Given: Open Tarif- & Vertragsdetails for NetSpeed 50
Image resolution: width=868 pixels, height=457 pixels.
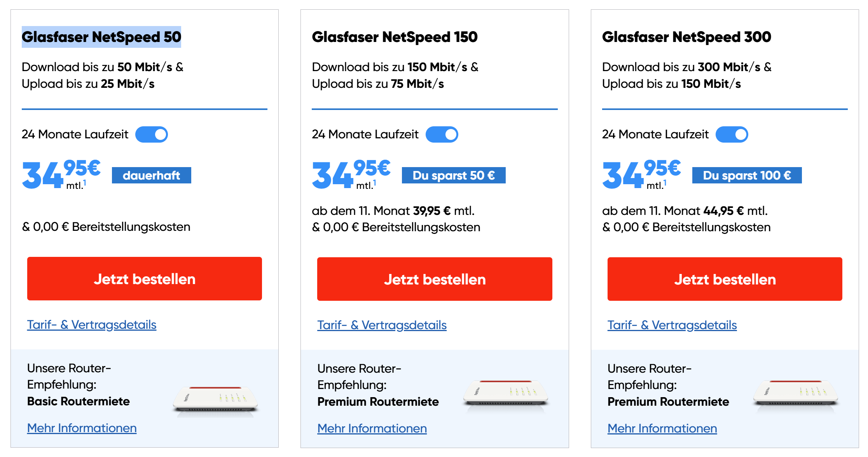Looking at the screenshot, I should tap(92, 324).
